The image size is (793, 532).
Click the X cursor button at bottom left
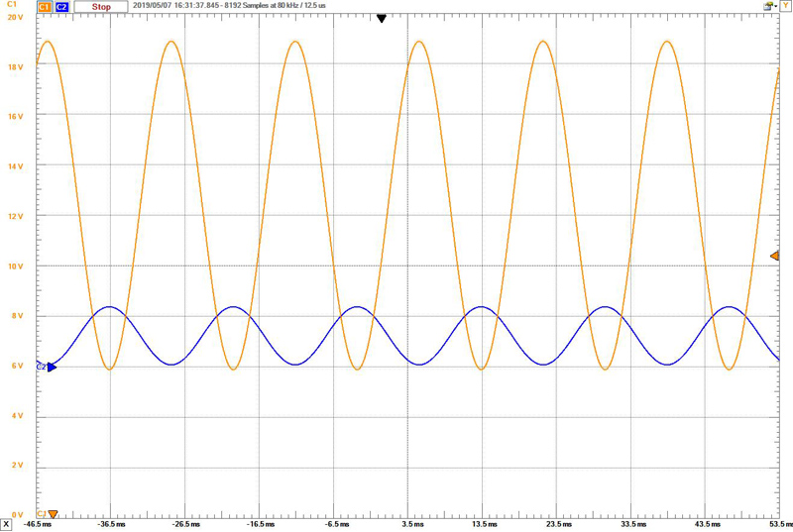coord(7,522)
